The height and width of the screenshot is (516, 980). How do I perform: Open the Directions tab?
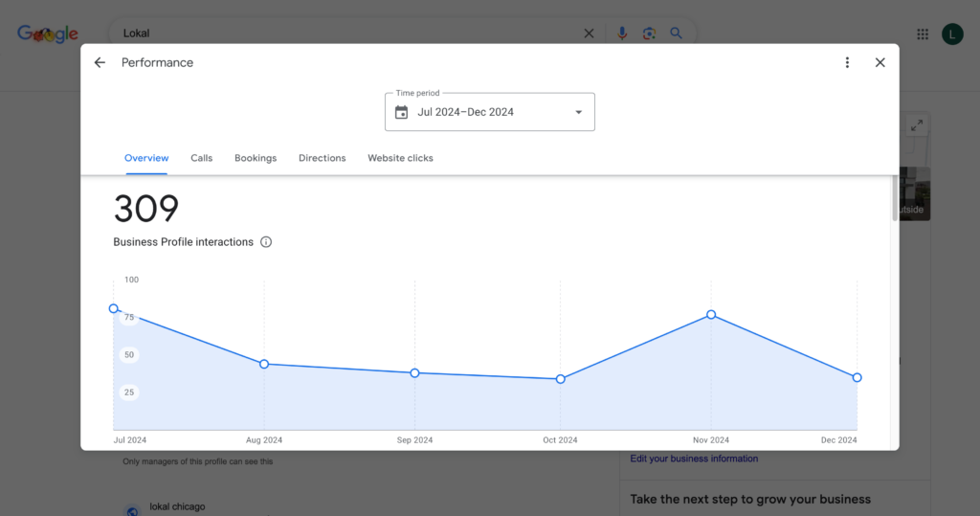(x=322, y=158)
